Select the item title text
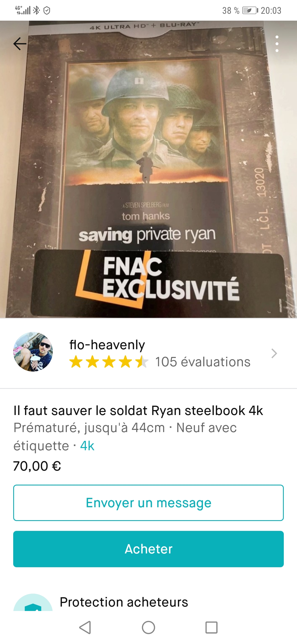The image size is (297, 644). pyautogui.click(x=138, y=411)
